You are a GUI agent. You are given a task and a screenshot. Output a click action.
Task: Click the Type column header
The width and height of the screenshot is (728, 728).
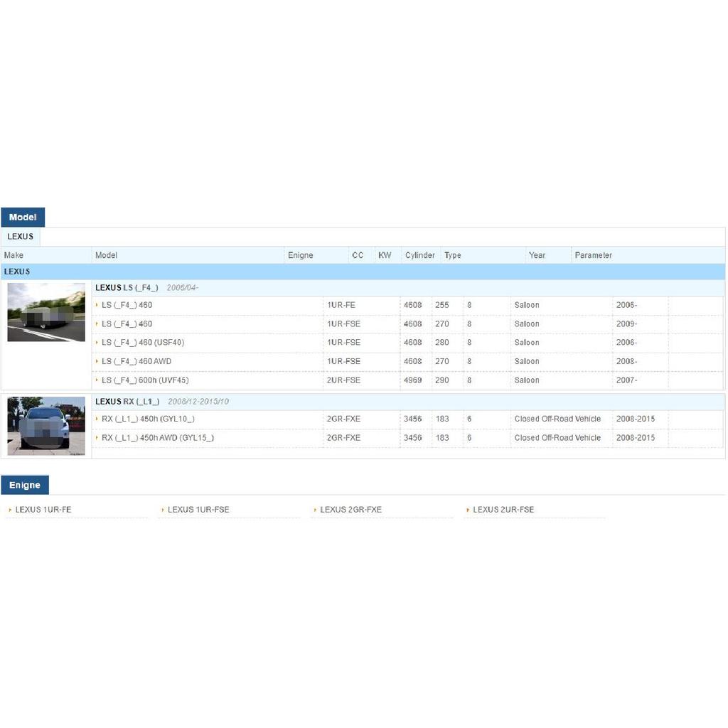click(x=453, y=255)
